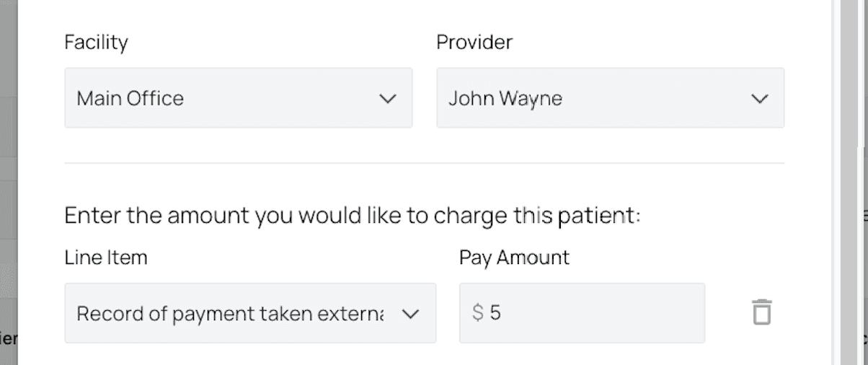Click dimmed background left of the dialog
Screen dimensions: 868x365
click(8, 180)
